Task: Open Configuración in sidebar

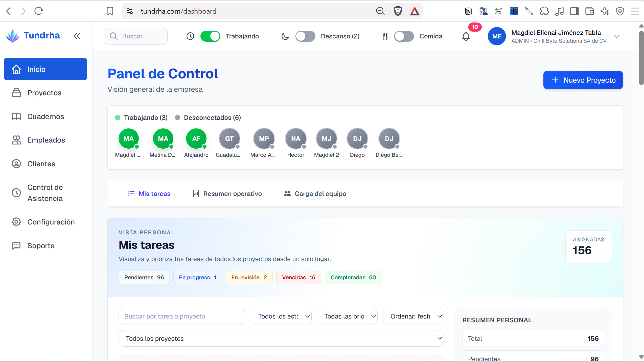Action: click(45, 222)
